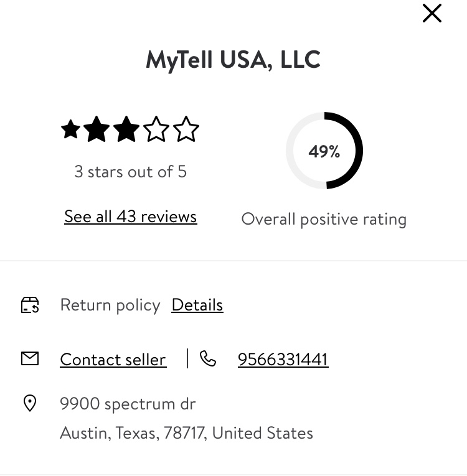Click the phone handset icon
This screenshot has width=467, height=476.
[x=208, y=358]
